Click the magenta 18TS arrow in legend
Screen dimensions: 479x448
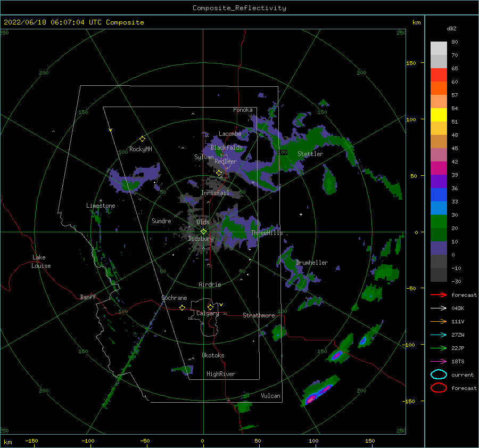[439, 362]
